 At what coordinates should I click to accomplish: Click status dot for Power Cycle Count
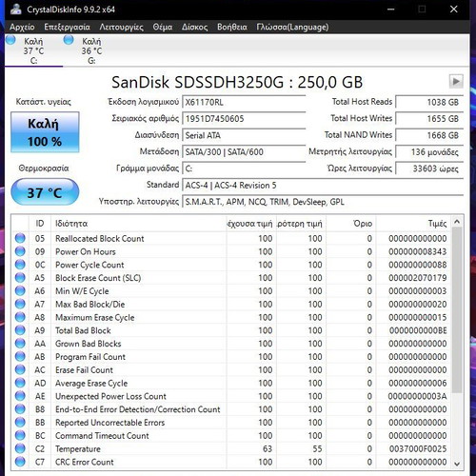[x=20, y=265]
